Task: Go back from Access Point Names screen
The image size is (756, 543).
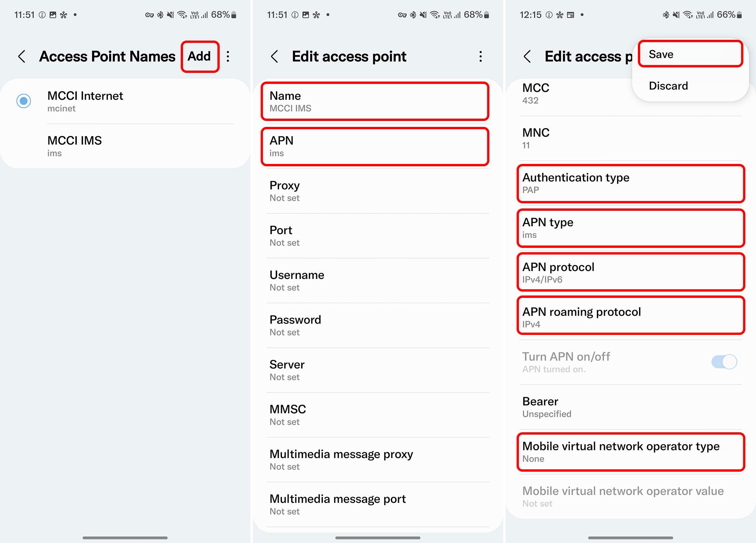Action: 22,56
